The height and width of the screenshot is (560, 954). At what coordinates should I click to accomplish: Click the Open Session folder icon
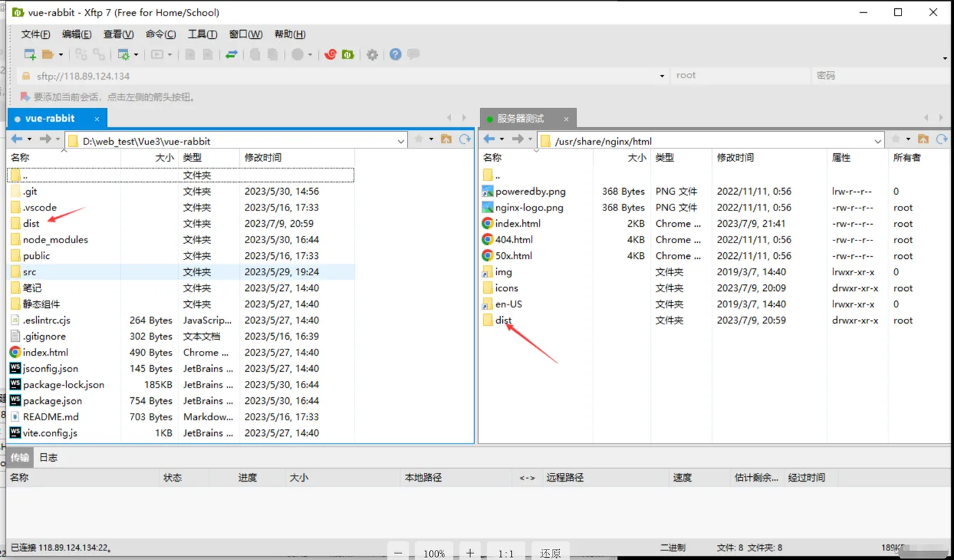tap(48, 55)
